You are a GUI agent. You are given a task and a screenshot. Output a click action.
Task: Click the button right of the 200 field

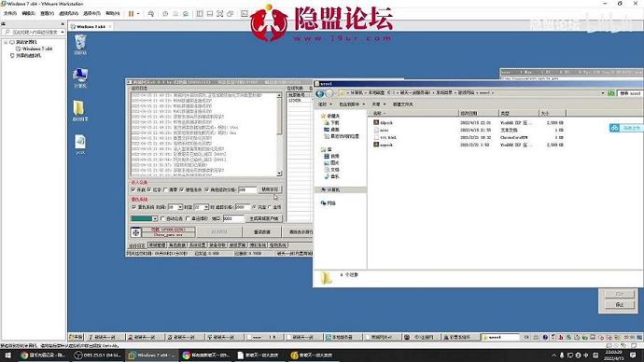pos(270,189)
